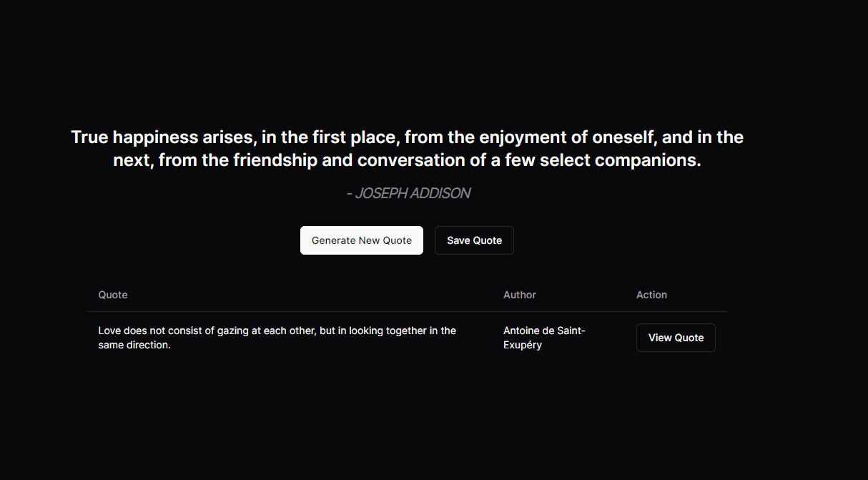This screenshot has width=868, height=480.
Task: Click the Generate New Quote button
Action: point(361,240)
